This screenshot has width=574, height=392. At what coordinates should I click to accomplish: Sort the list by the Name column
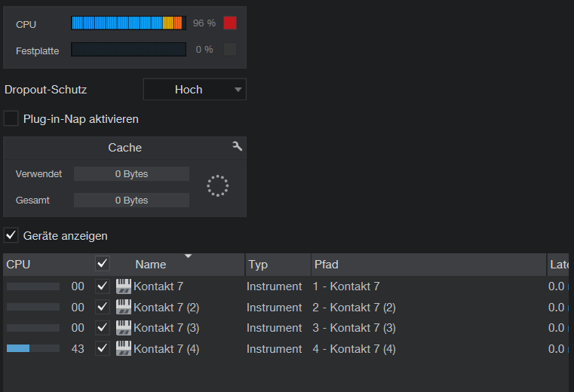150,265
